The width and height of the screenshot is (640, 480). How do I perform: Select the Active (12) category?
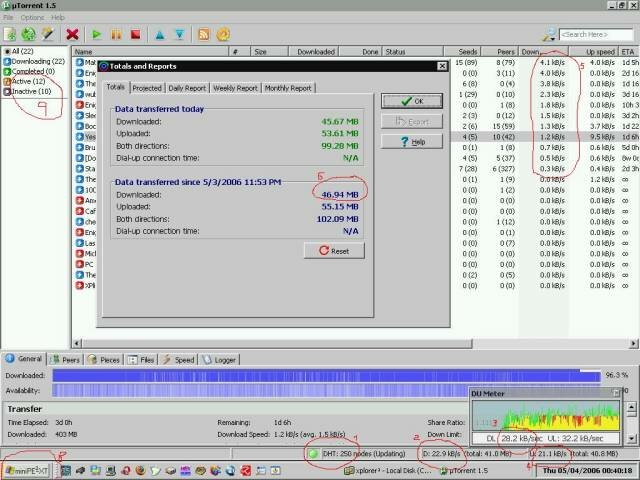(x=24, y=81)
